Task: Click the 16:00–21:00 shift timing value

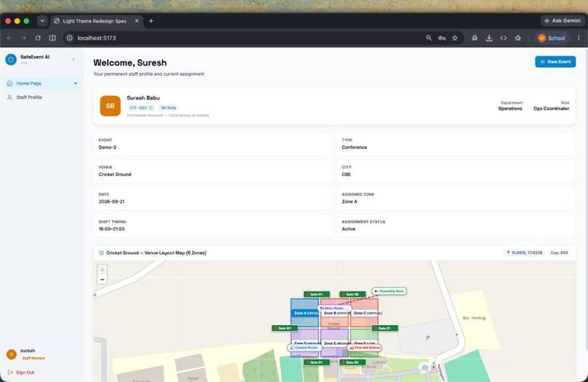Action: point(112,229)
